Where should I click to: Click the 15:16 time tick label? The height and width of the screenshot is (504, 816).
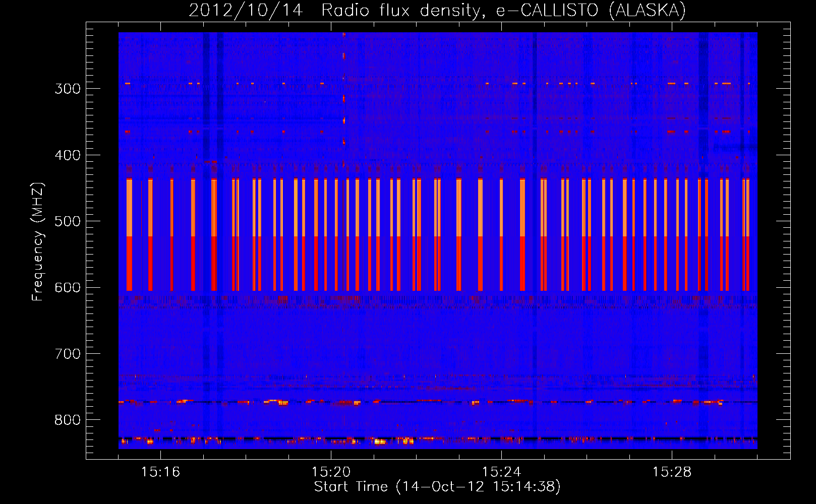click(x=160, y=472)
